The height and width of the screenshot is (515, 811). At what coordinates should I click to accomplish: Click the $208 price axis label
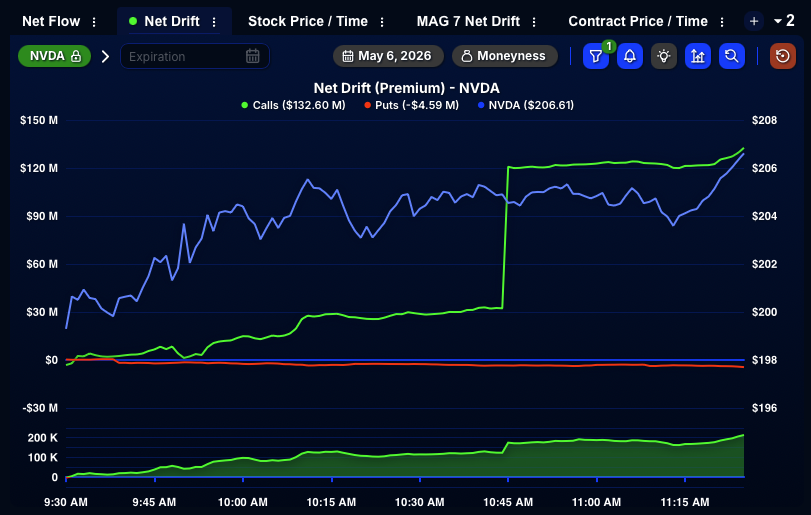click(764, 120)
